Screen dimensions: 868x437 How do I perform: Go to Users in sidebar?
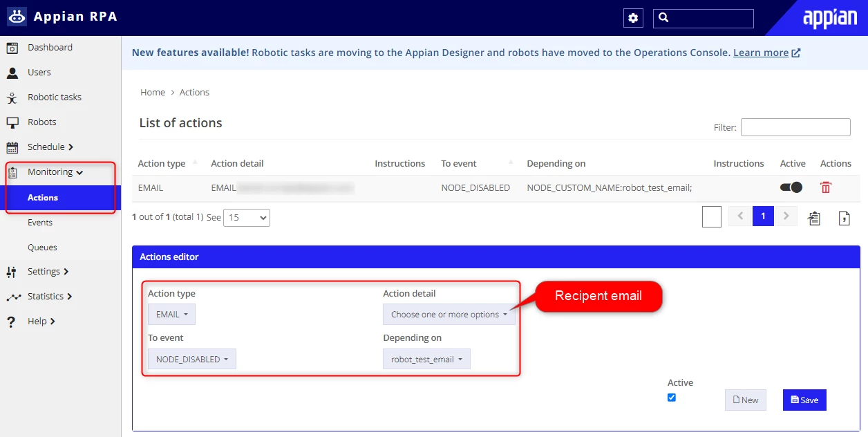(39, 73)
